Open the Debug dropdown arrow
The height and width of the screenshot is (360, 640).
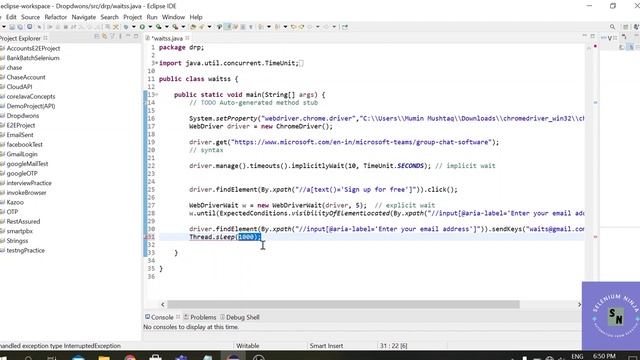click(x=133, y=27)
